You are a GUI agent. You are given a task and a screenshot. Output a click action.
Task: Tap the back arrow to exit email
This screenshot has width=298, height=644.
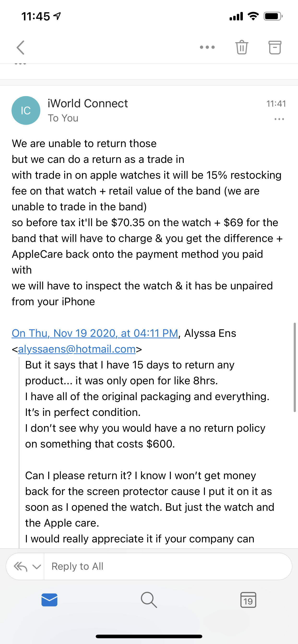[21, 47]
